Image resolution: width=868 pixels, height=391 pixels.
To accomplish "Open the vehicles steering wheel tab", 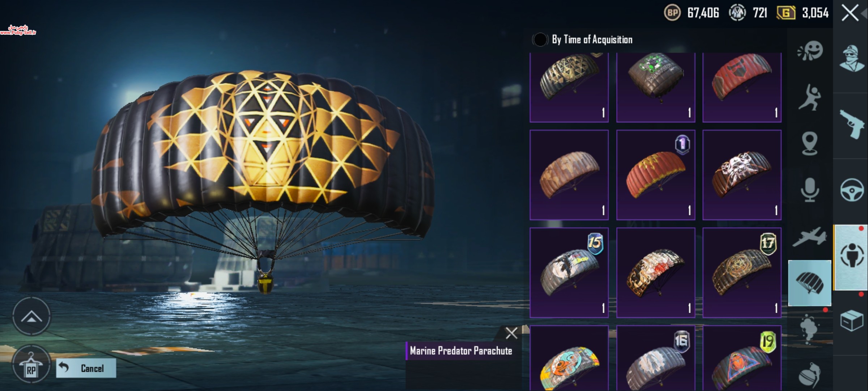I will pyautogui.click(x=852, y=190).
